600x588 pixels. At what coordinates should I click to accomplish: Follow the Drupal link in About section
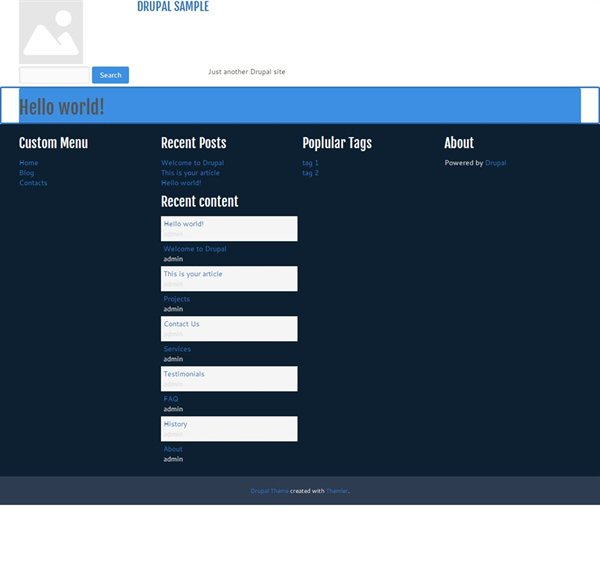click(x=495, y=163)
